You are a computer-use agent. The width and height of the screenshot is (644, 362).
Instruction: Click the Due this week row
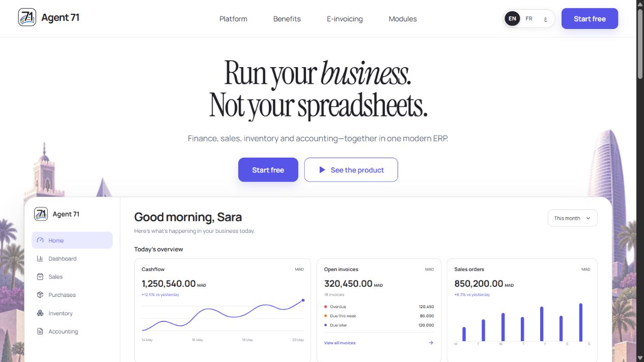[379, 316]
